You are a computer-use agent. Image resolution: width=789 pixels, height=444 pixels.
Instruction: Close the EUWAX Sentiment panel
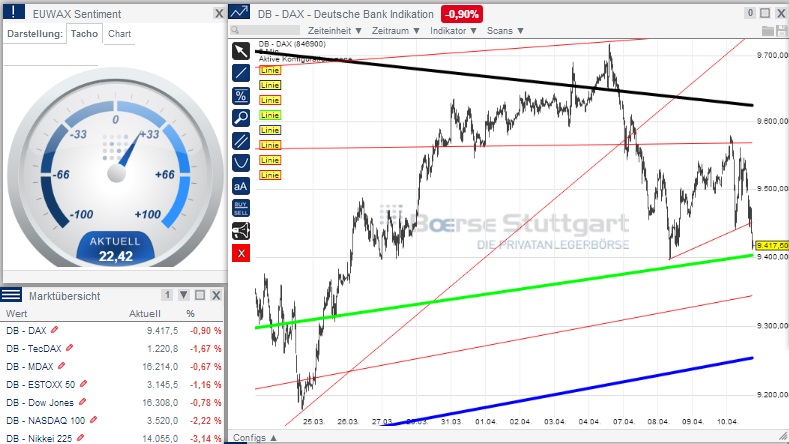[219, 14]
